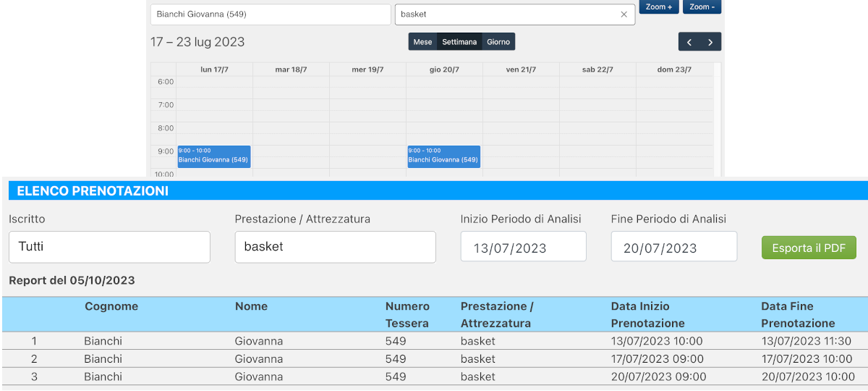868x391 pixels.
Task: Open Thursday 20/7 booking for Bianchi Giovanna
Action: (443, 156)
